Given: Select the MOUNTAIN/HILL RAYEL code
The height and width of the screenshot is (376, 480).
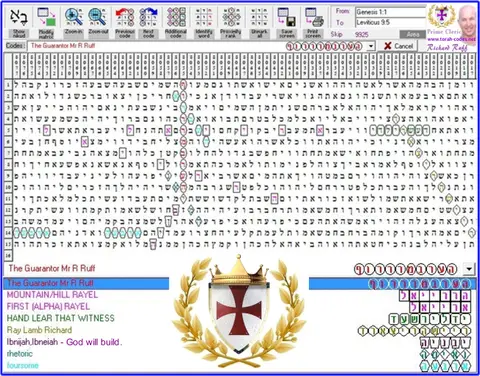Looking at the screenshot, I should click(x=52, y=295).
